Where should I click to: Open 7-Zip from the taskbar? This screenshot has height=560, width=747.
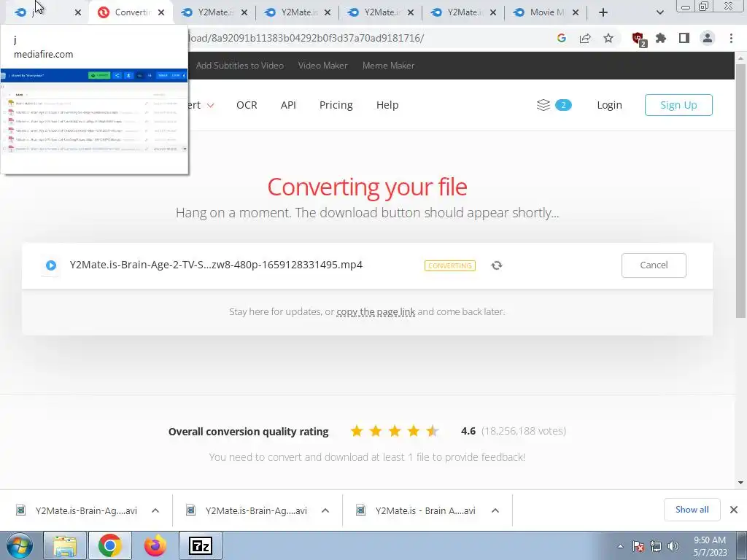201,545
